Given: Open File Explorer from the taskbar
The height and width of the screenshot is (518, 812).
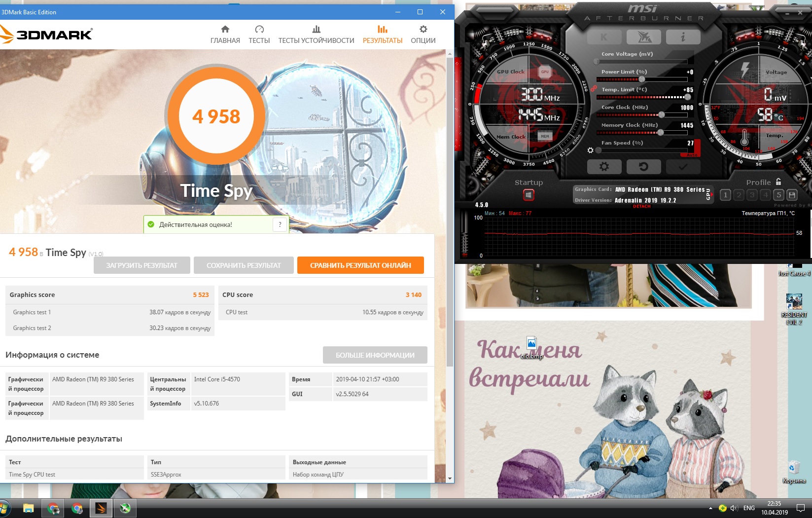Looking at the screenshot, I should (28, 508).
